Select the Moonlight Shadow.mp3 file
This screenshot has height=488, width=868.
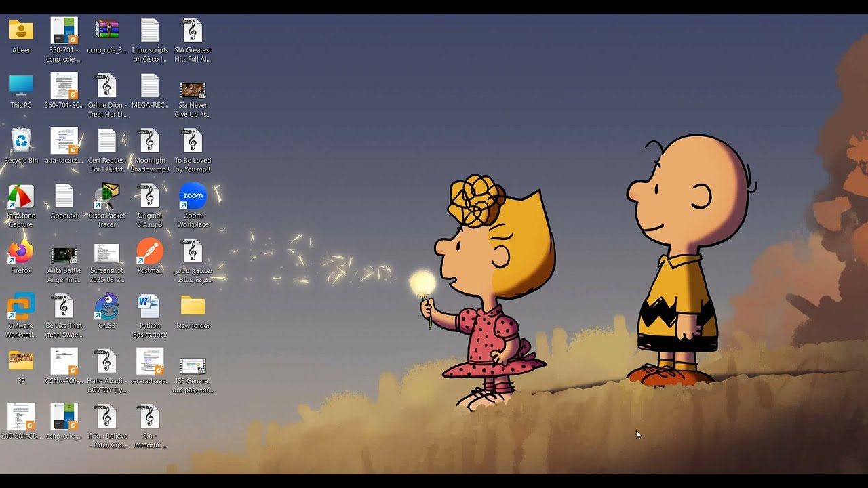[150, 141]
